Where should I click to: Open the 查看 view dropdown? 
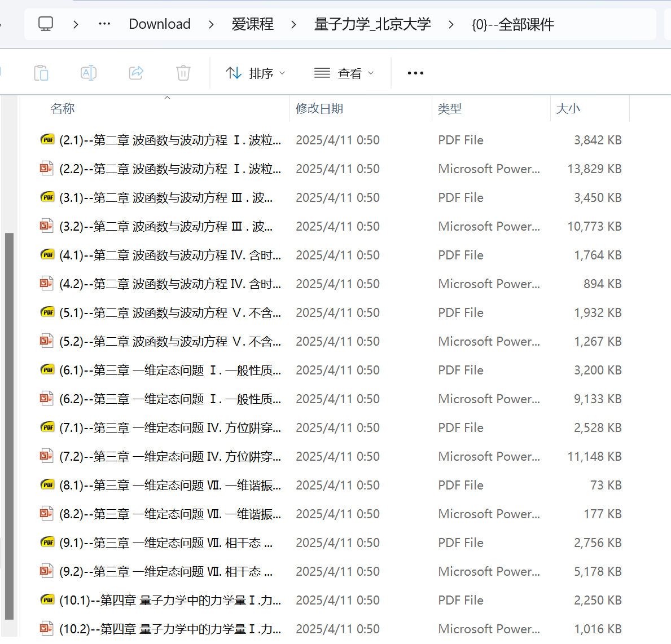[x=344, y=73]
